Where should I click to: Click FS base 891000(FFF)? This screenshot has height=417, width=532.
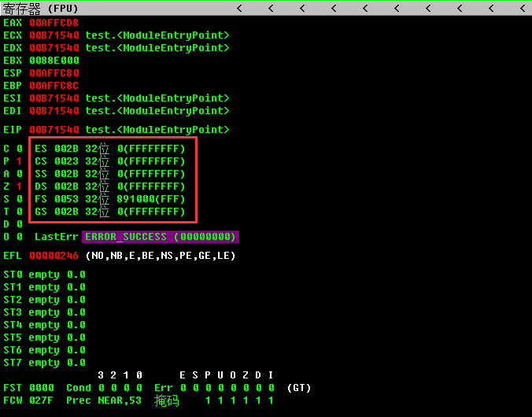151,199
